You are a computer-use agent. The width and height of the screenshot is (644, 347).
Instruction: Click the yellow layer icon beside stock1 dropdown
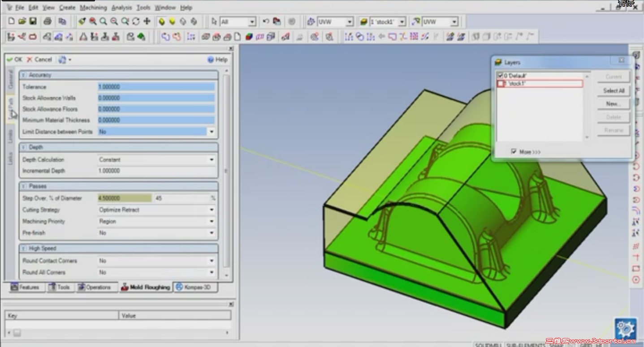[364, 21]
